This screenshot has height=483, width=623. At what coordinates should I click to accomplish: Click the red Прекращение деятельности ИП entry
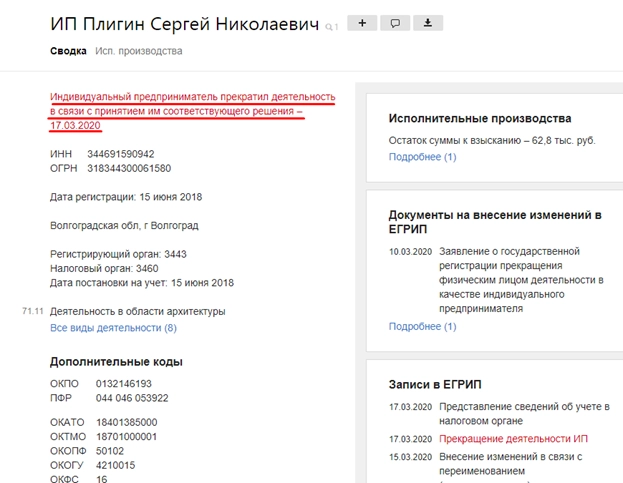click(512, 439)
